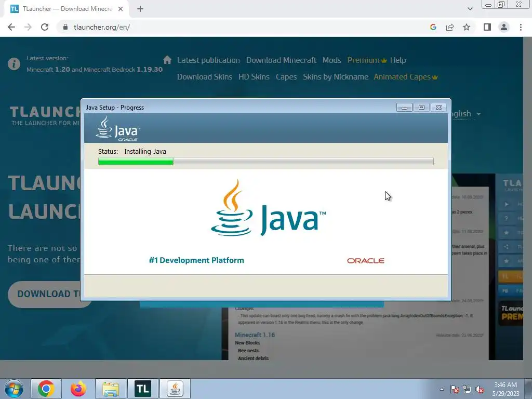Open a new browser tab
532x399 pixels.
pos(140,9)
